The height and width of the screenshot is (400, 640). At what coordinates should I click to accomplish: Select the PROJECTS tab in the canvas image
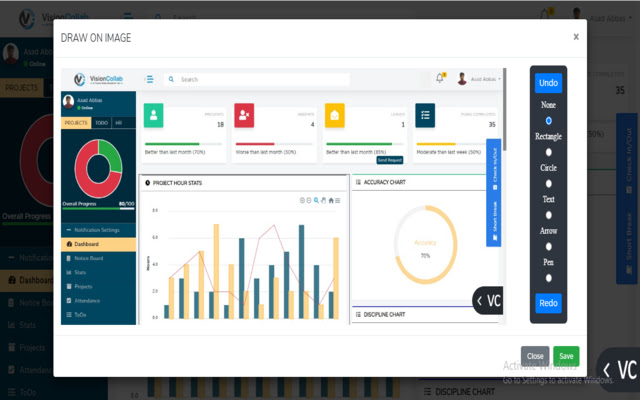[x=76, y=123]
